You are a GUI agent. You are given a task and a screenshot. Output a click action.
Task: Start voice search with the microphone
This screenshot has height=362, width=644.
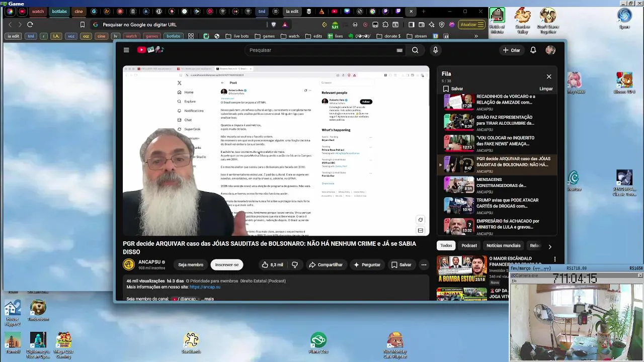point(436,50)
